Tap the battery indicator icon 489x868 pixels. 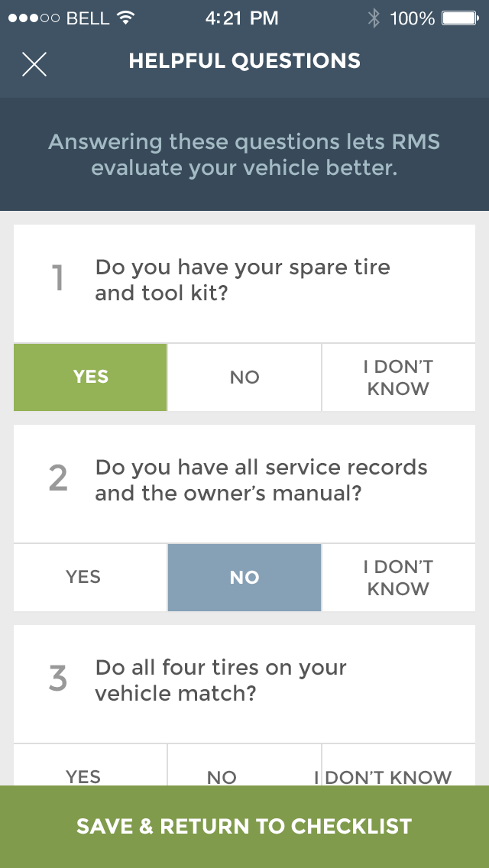pos(460,18)
